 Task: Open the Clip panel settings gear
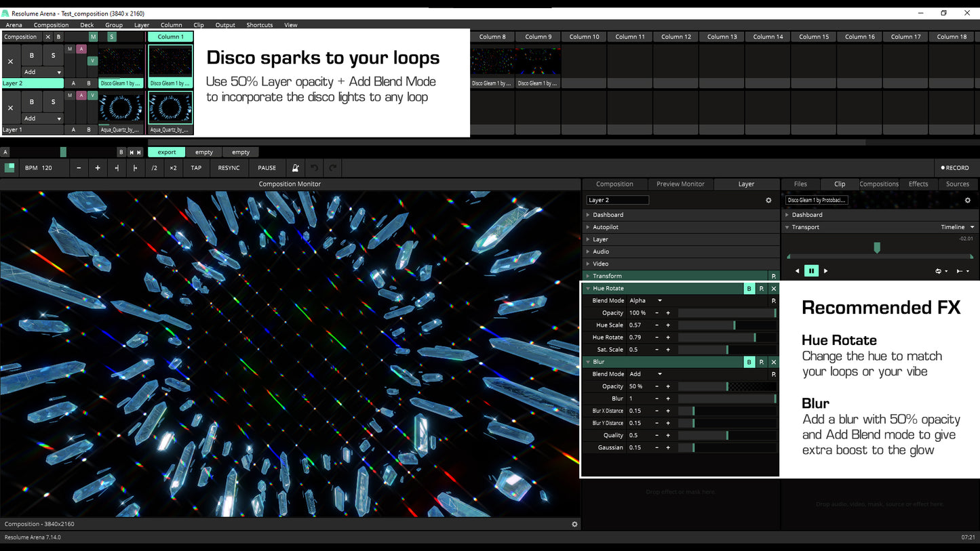tap(968, 201)
